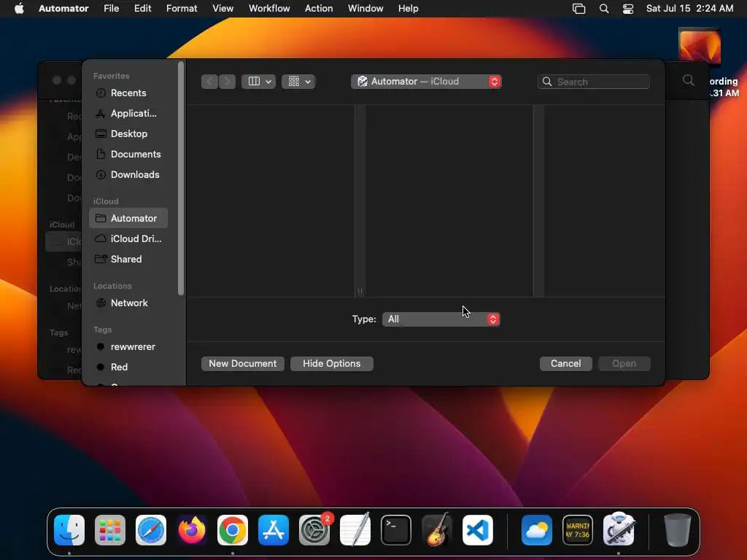Open the Weather app in Dock
747x560 pixels.
(537, 530)
